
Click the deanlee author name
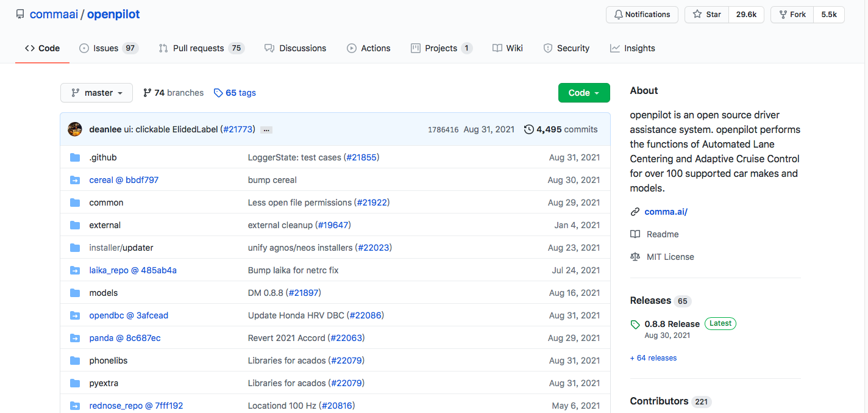(x=105, y=129)
